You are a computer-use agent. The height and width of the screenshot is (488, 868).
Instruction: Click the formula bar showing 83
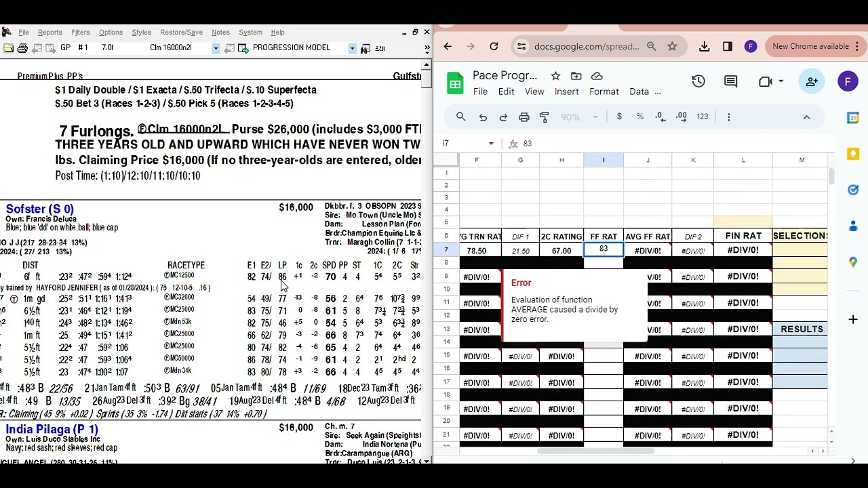point(671,144)
